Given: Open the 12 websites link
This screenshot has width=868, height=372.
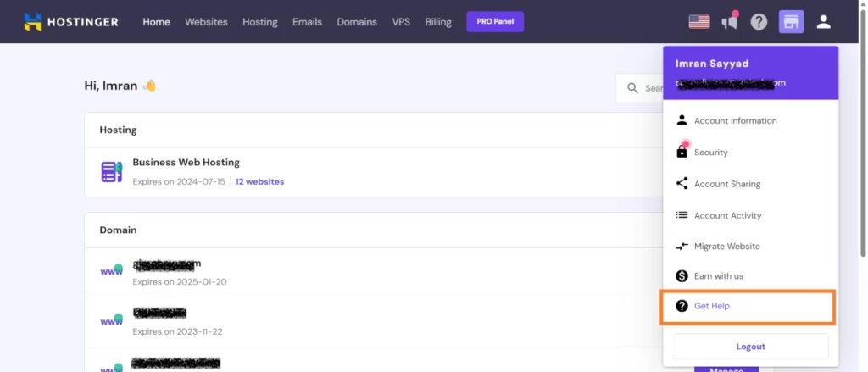Looking at the screenshot, I should (x=259, y=181).
